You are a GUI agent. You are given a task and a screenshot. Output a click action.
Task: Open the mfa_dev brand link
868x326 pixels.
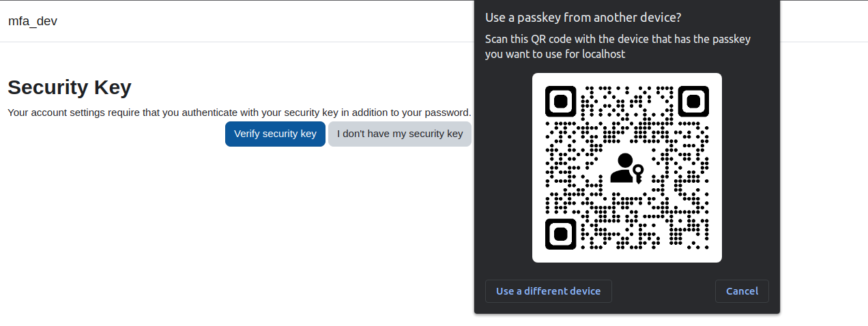(33, 21)
